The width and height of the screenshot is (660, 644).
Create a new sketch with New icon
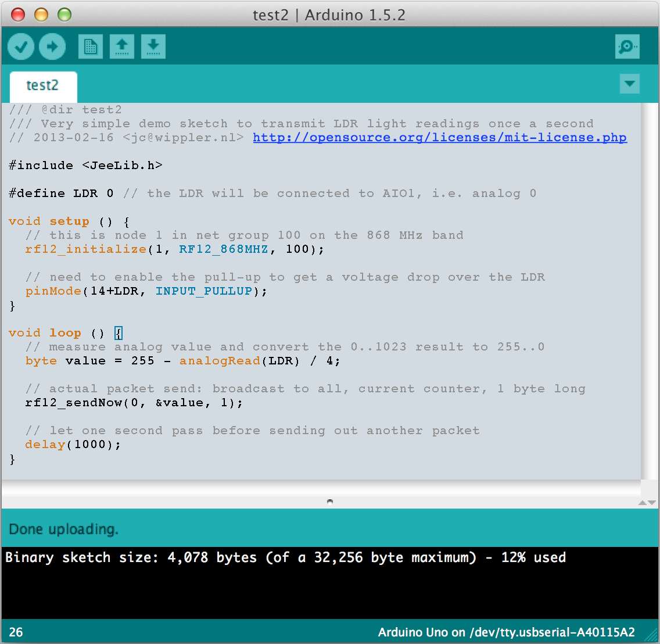[91, 46]
